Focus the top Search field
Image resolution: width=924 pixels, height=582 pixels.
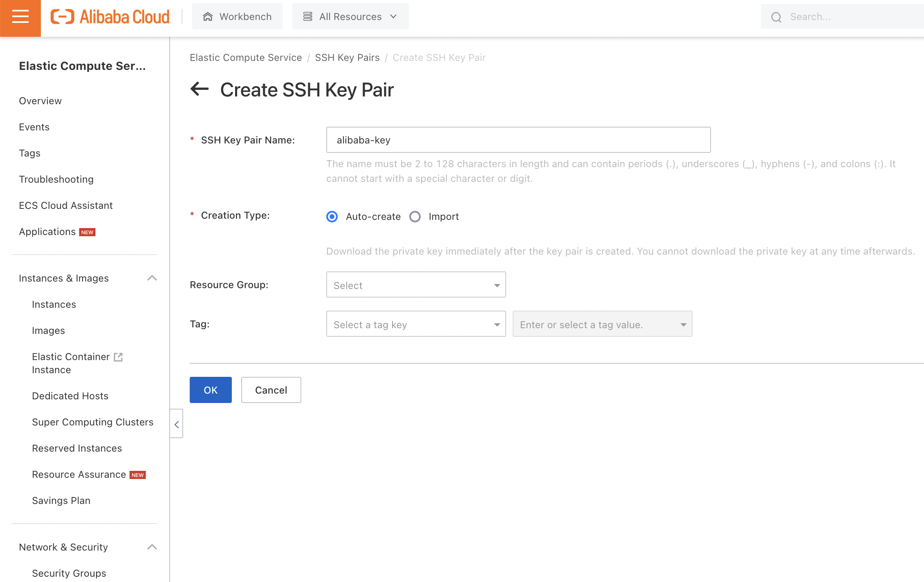tap(842, 17)
